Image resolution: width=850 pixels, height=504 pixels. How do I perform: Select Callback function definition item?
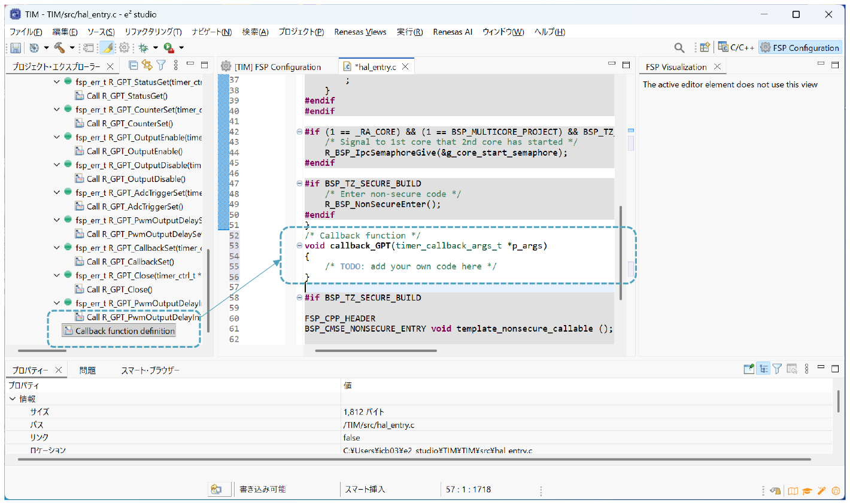(x=125, y=331)
